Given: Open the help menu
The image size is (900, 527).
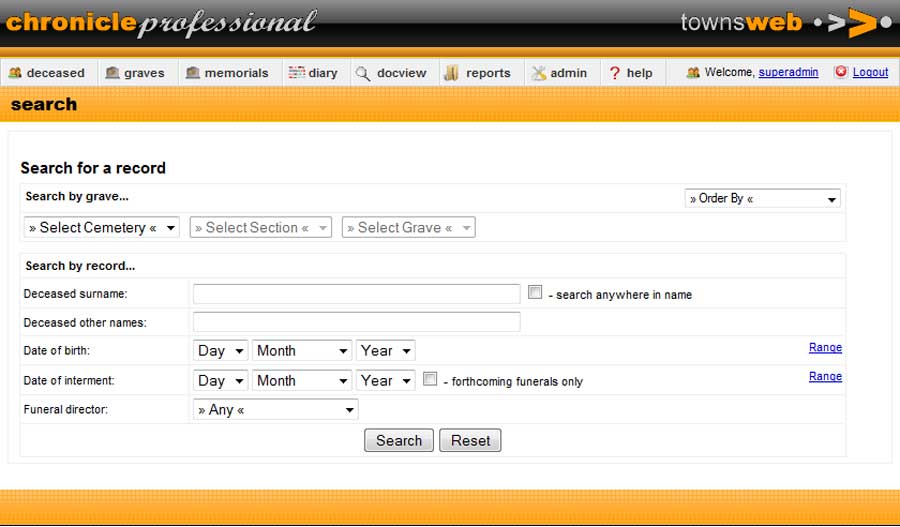Looking at the screenshot, I should click(633, 73).
